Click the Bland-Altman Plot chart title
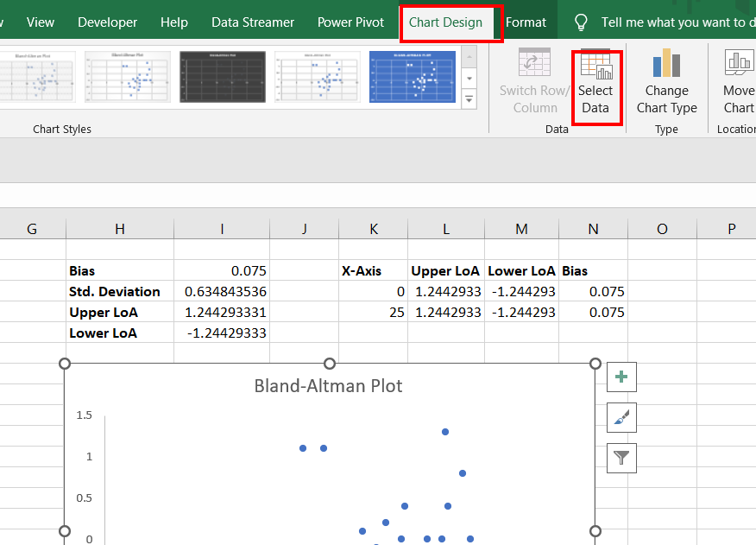The height and width of the screenshot is (545, 756). tap(328, 386)
